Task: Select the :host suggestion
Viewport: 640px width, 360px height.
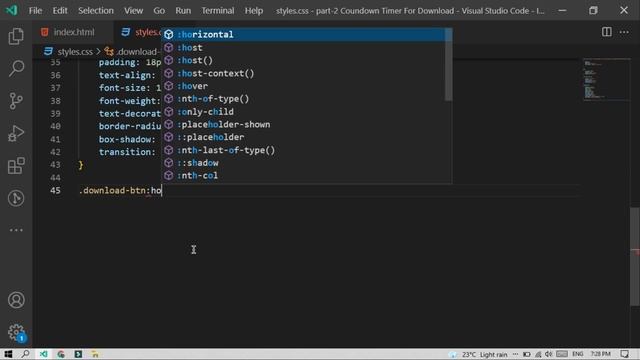Action: click(304, 47)
